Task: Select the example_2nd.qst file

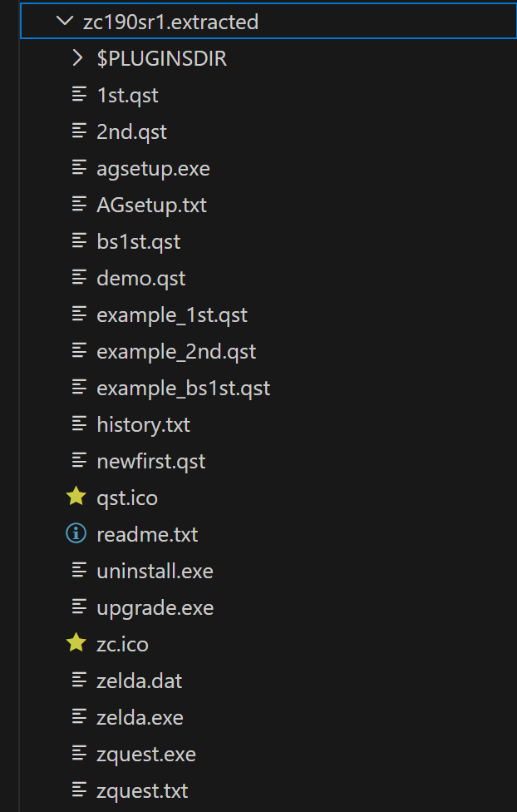Action: (268, 351)
